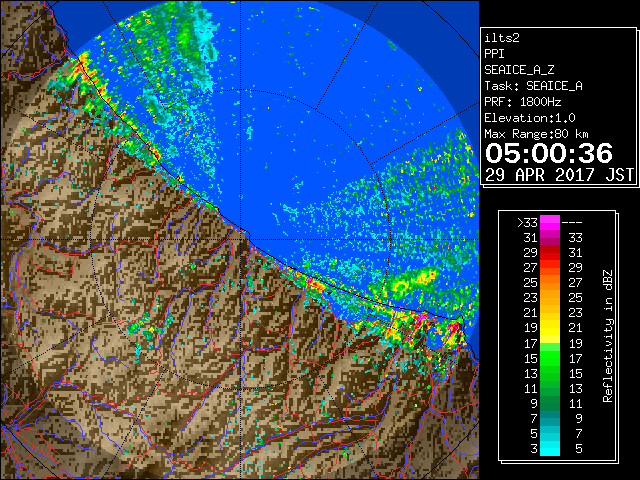Click the left legend label 3
Image resolution: width=640 pixels, height=480 pixels.
tap(534, 449)
